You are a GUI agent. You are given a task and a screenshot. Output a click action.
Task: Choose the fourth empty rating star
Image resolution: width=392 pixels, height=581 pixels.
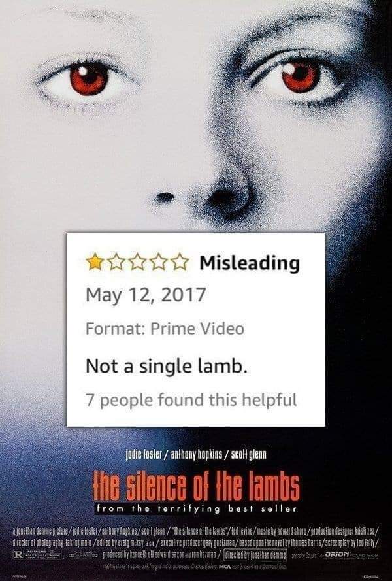159,261
